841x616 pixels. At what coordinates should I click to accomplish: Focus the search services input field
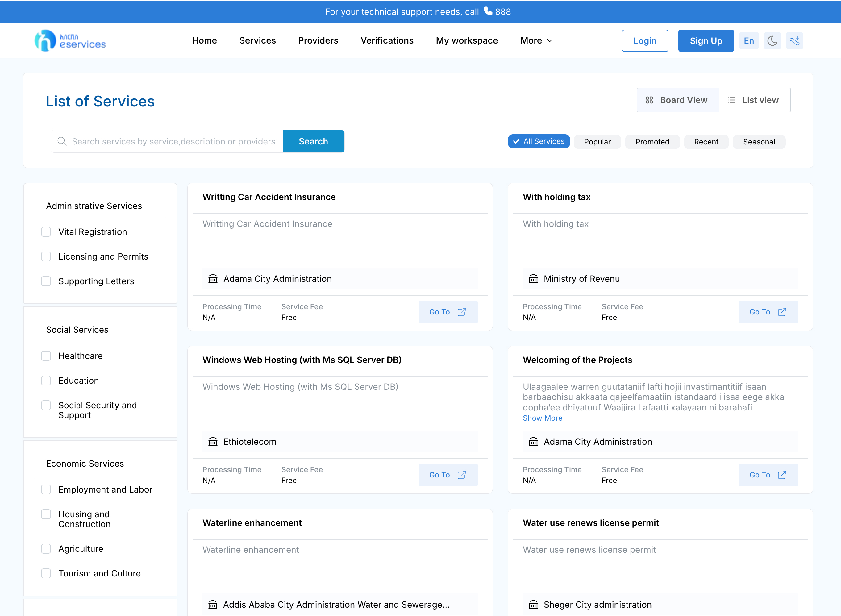pos(173,141)
